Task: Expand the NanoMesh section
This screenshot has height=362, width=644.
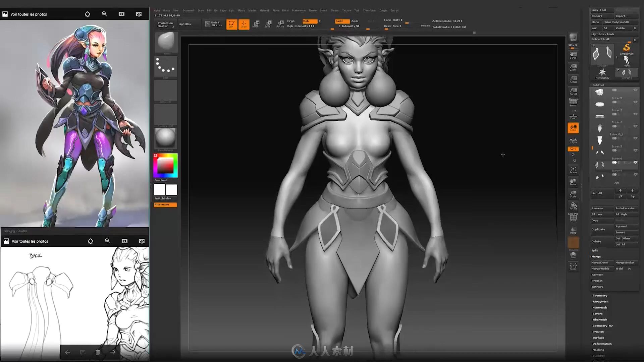Action: (600, 308)
